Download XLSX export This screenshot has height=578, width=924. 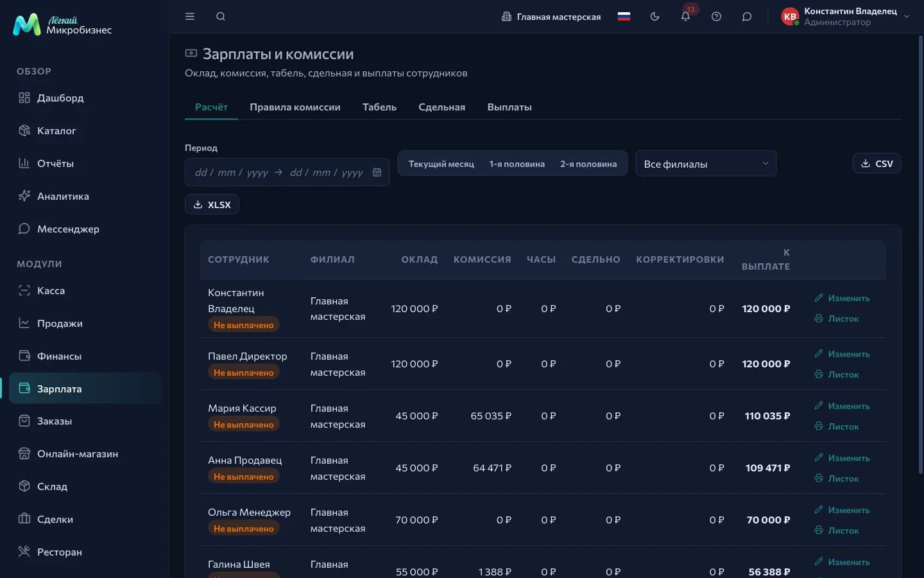click(212, 205)
